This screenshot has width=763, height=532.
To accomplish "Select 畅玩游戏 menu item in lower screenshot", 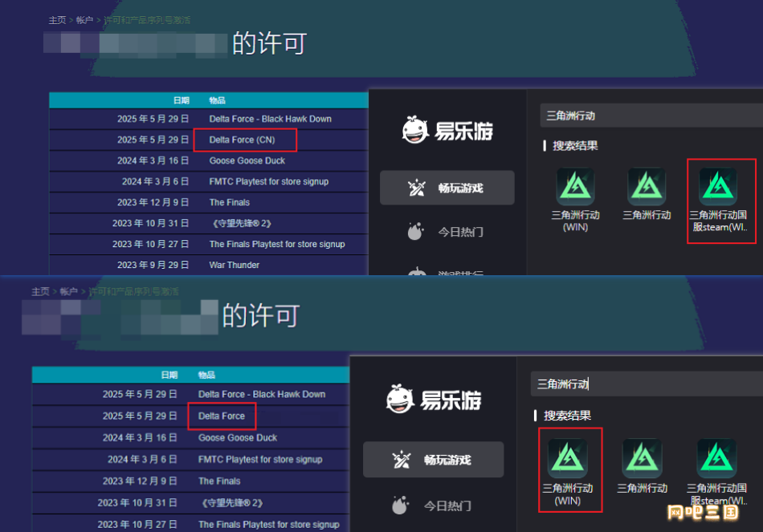I will click(x=433, y=460).
